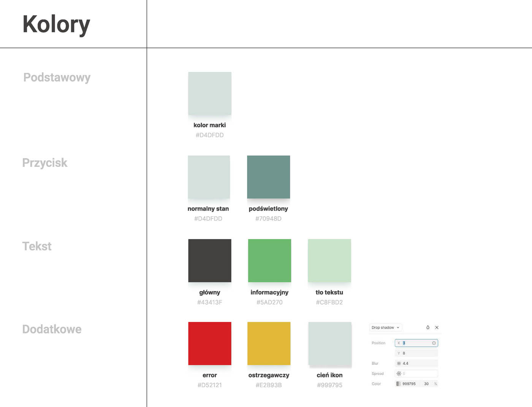The width and height of the screenshot is (532, 407).
Task: Select the kolor marki swatch
Action: (x=210, y=93)
